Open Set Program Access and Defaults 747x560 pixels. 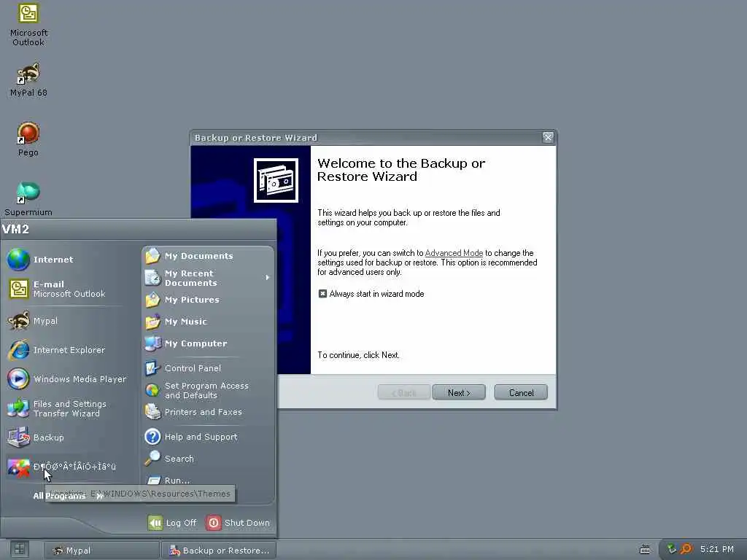click(x=208, y=391)
